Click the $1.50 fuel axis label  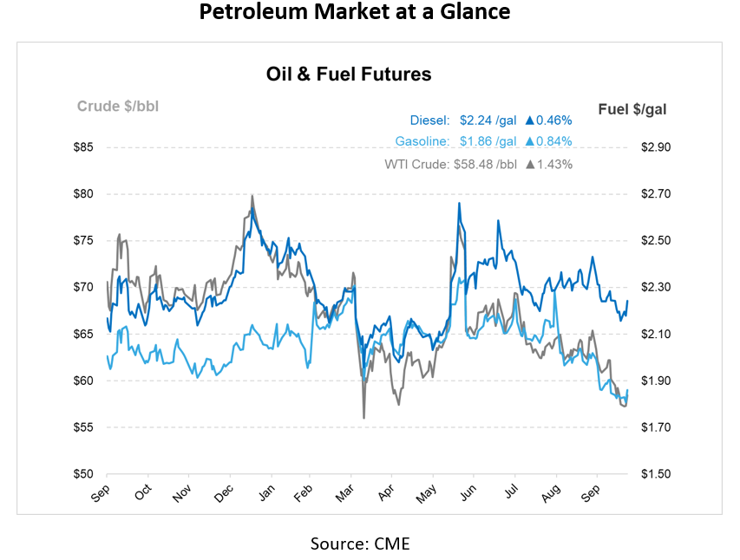tap(655, 474)
